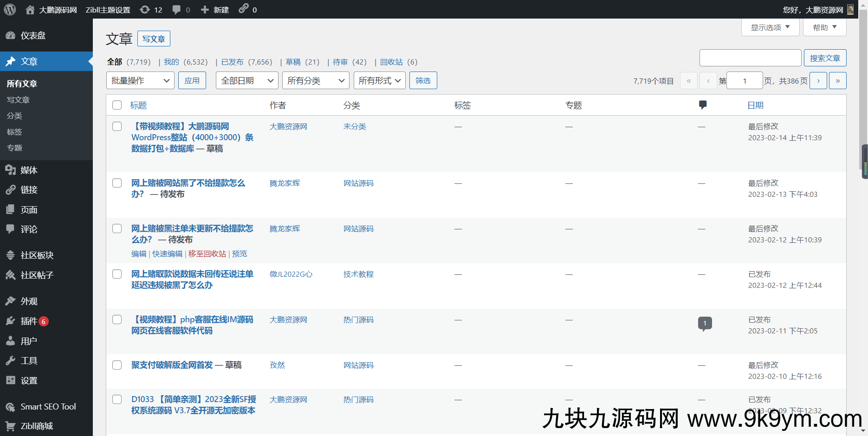Screen dimensions: 868x436
Task: Toggle the select-all checkbox in header
Action: (x=117, y=105)
